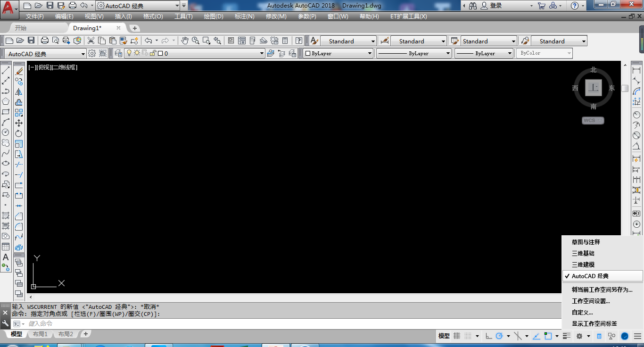Image resolution: width=644 pixels, height=347 pixels.
Task: Activate the Pan hand tool
Action: coord(185,41)
